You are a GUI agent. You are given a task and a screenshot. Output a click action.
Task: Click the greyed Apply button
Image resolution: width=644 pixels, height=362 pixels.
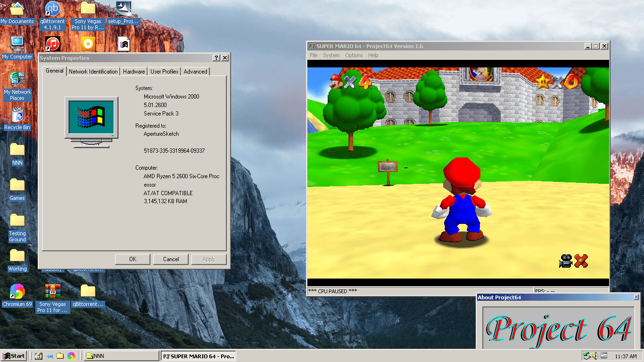tap(209, 259)
